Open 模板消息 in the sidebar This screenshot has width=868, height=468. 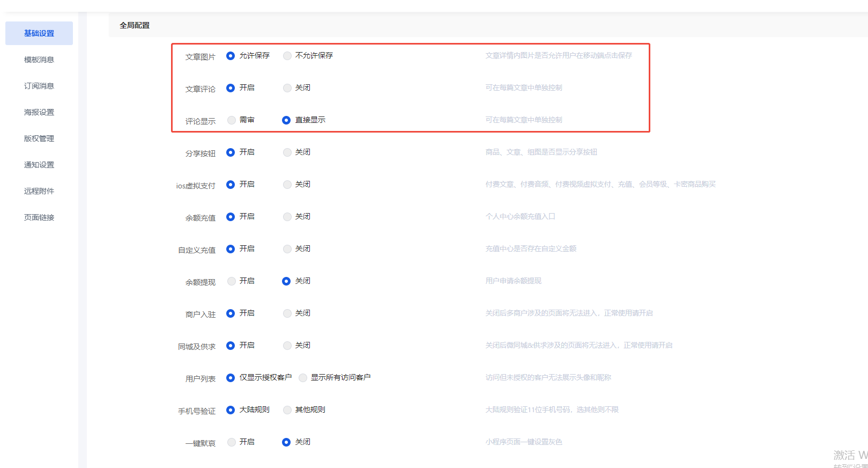[x=39, y=60]
